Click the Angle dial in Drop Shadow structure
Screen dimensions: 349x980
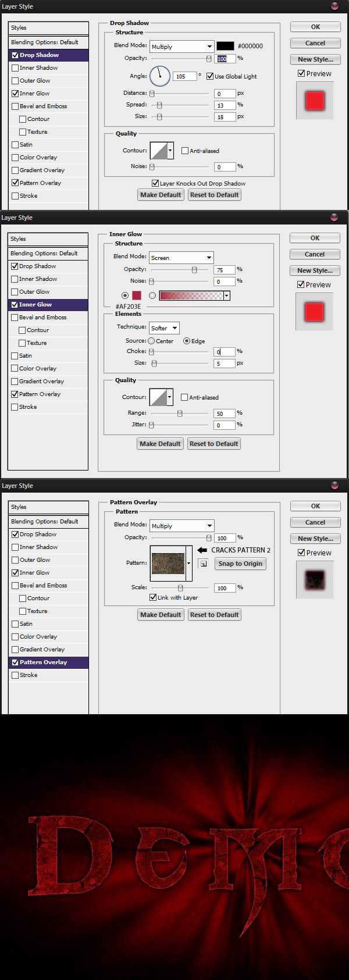click(x=160, y=76)
